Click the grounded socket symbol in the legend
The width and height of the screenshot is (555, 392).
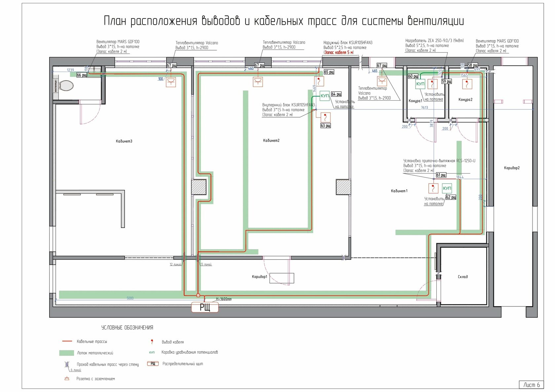(x=67, y=379)
